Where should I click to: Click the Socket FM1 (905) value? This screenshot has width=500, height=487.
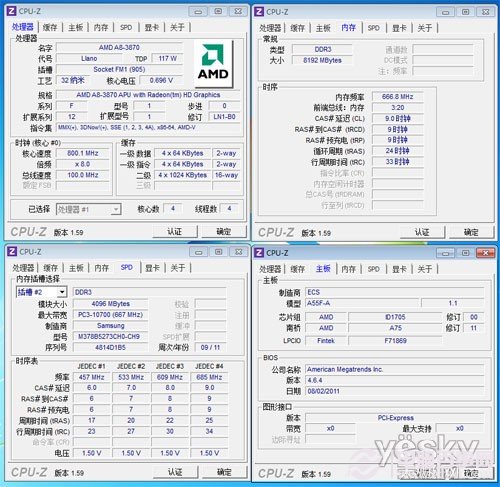(x=119, y=69)
